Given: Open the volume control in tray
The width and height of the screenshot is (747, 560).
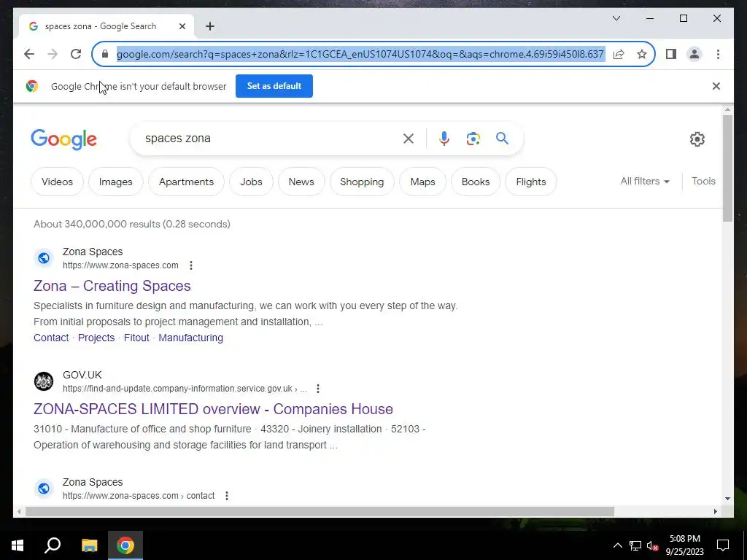Looking at the screenshot, I should tap(652, 545).
